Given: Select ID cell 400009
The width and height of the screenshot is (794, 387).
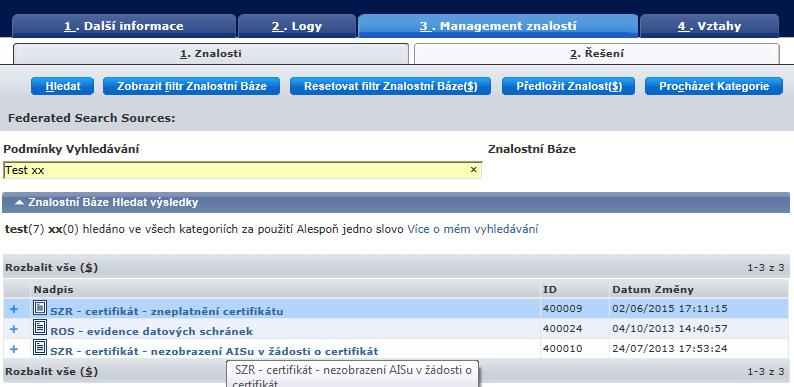Looking at the screenshot, I should 562,308.
